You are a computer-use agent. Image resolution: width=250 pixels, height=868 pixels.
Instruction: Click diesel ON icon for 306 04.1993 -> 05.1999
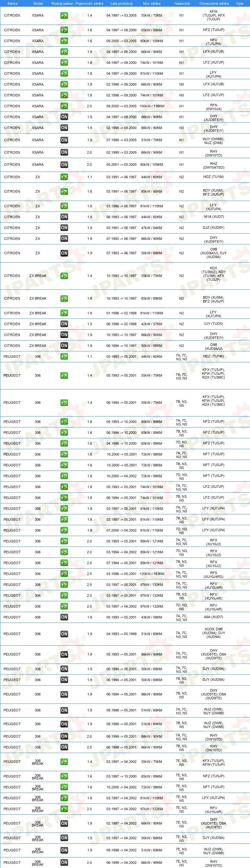pos(64,634)
